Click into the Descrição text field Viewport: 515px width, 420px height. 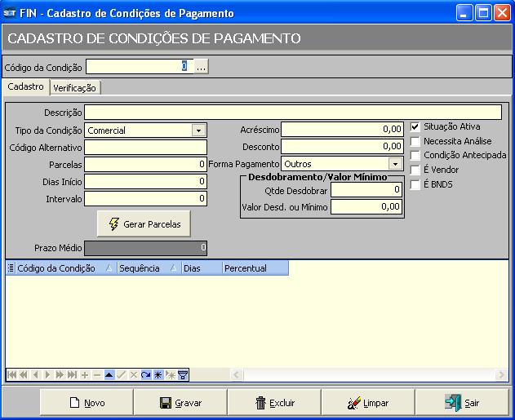(x=293, y=113)
